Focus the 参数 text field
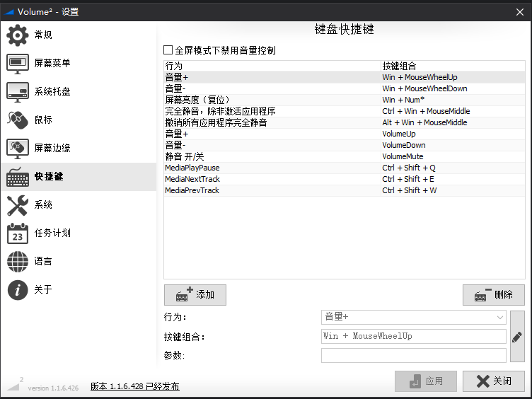Screen dimensions: 532x399 (413, 355)
